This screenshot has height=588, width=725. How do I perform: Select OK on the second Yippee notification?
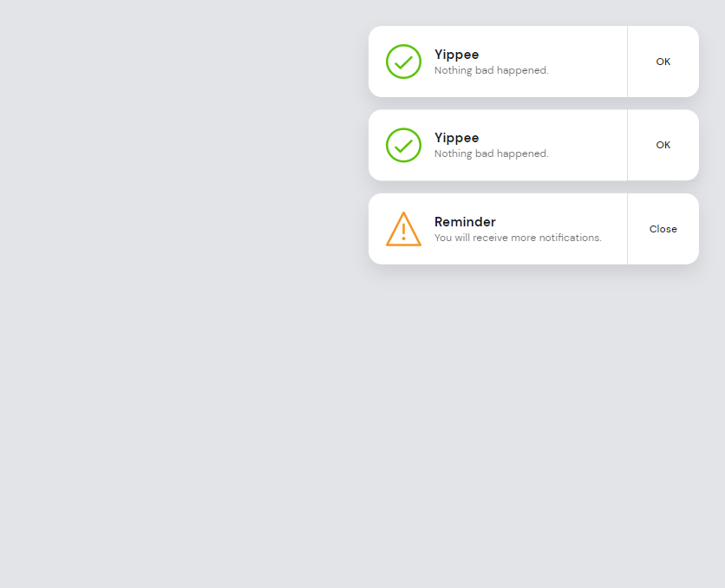coord(663,145)
